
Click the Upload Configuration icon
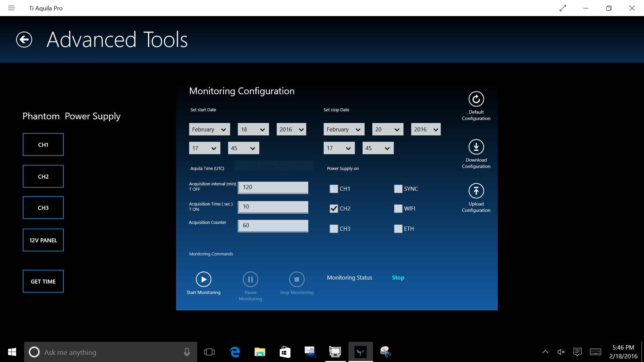pos(476,191)
